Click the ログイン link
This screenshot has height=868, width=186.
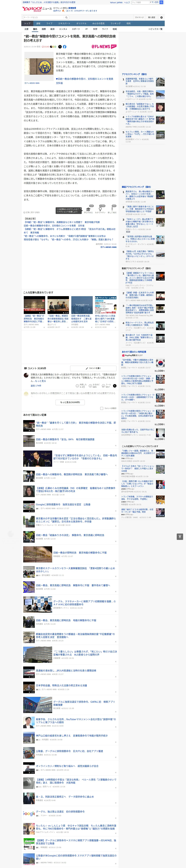click(57, 11)
